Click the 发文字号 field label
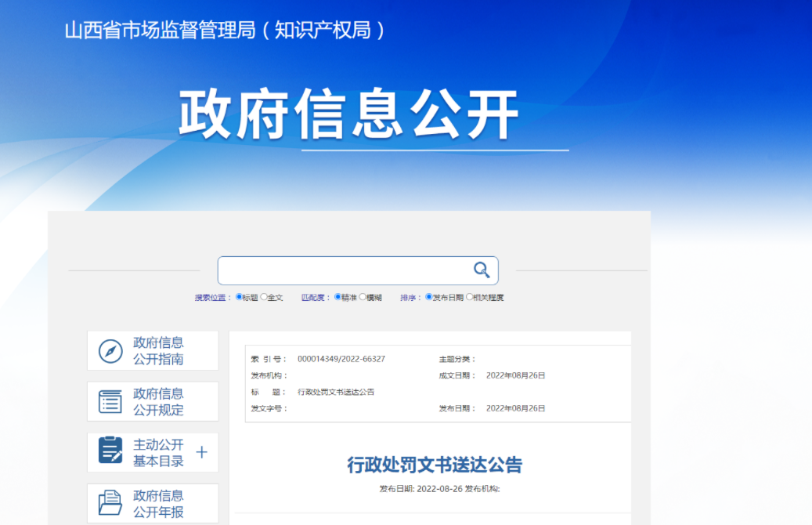 pos(269,408)
